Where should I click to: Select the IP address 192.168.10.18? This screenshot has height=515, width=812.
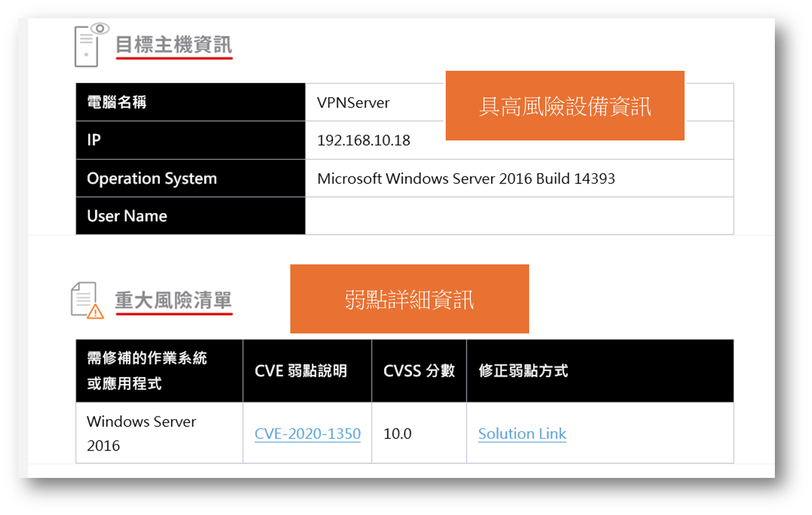tap(363, 140)
